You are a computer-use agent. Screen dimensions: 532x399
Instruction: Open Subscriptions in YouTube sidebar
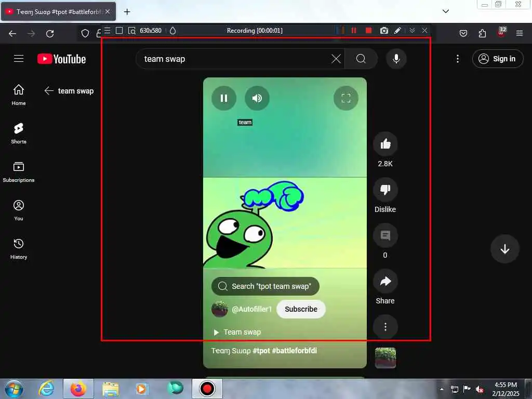[19, 171]
